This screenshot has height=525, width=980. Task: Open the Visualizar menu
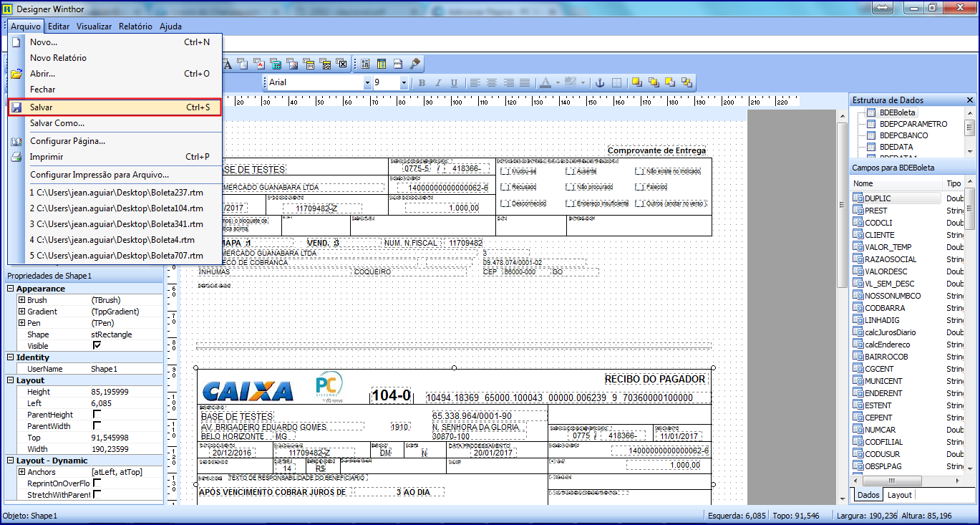pyautogui.click(x=94, y=27)
